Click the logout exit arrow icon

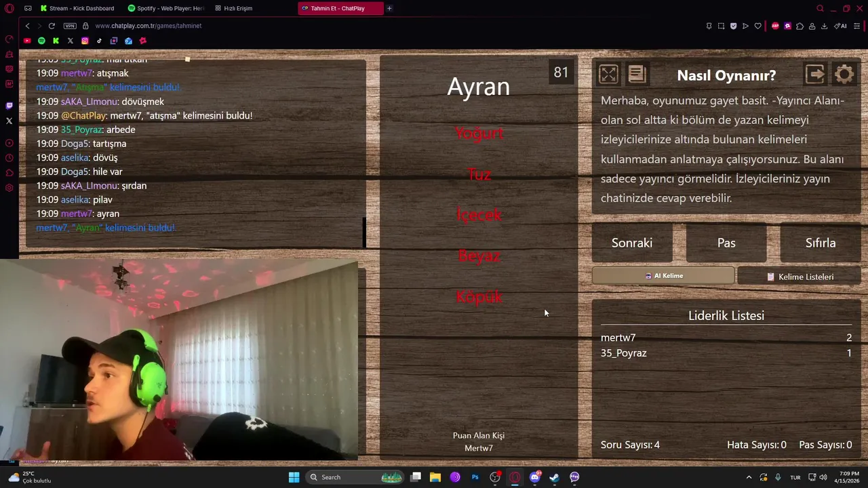click(815, 74)
